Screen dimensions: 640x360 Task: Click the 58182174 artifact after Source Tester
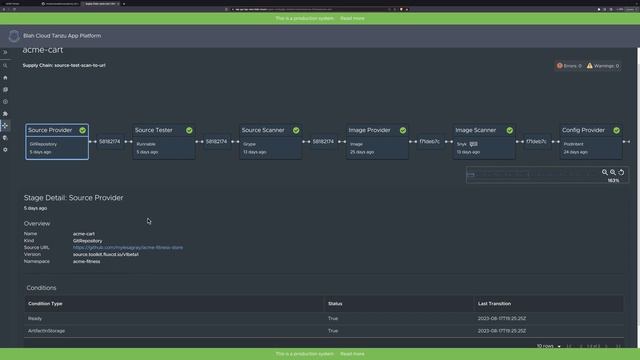(x=216, y=142)
